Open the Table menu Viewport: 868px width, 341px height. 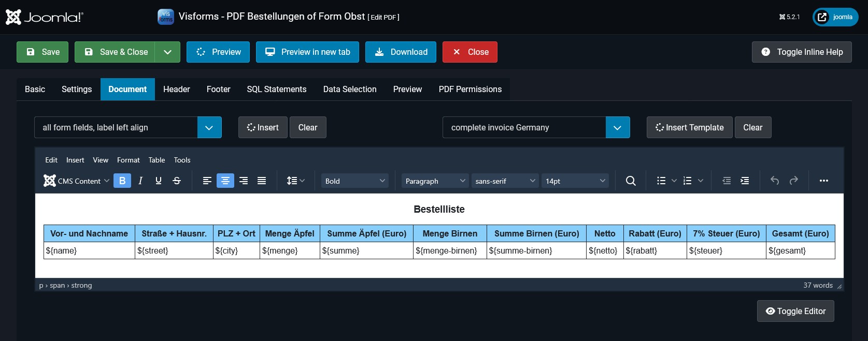[x=156, y=160]
